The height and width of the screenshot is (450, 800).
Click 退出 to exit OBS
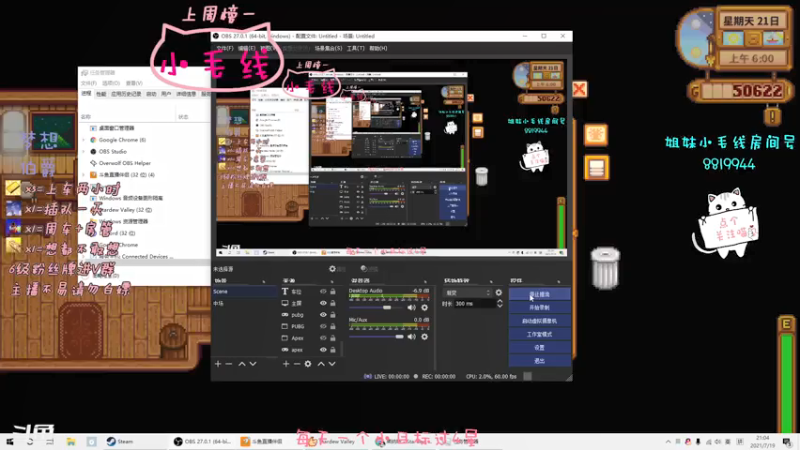point(539,361)
